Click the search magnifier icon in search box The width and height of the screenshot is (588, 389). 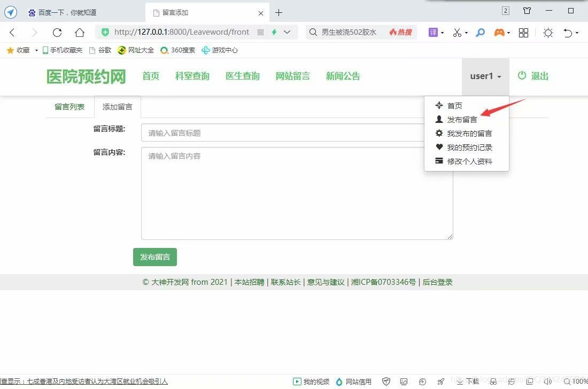(313, 32)
